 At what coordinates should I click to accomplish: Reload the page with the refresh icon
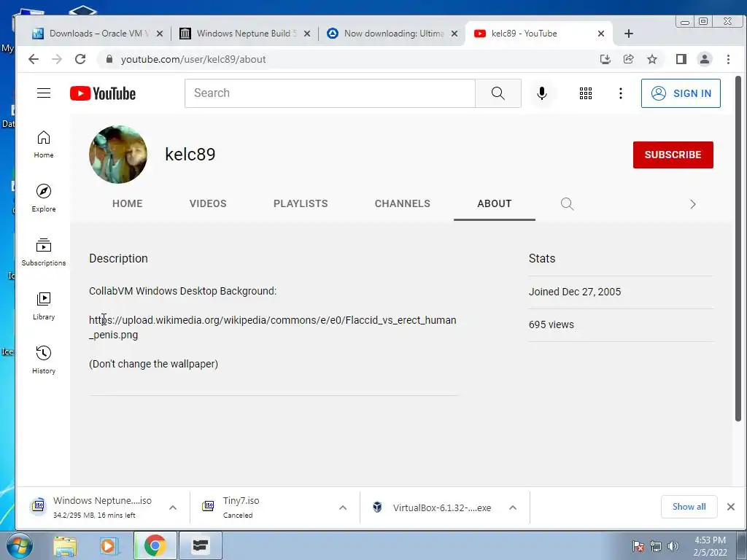pos(80,59)
